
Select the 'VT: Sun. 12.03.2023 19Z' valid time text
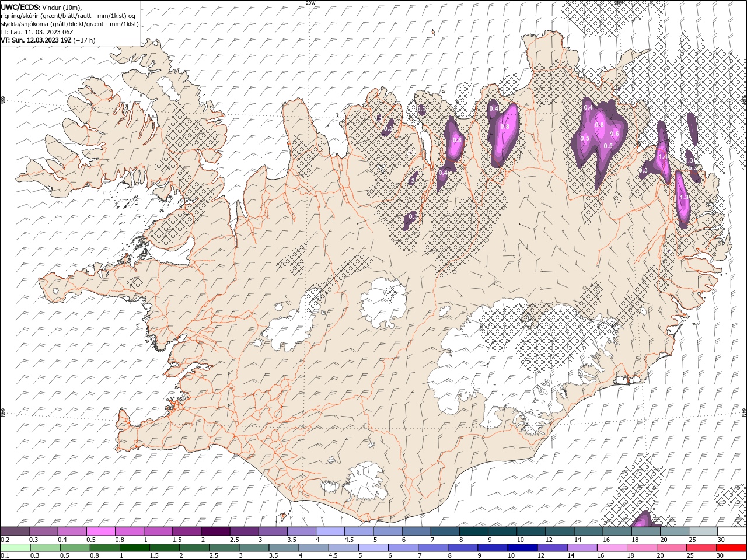36,40
